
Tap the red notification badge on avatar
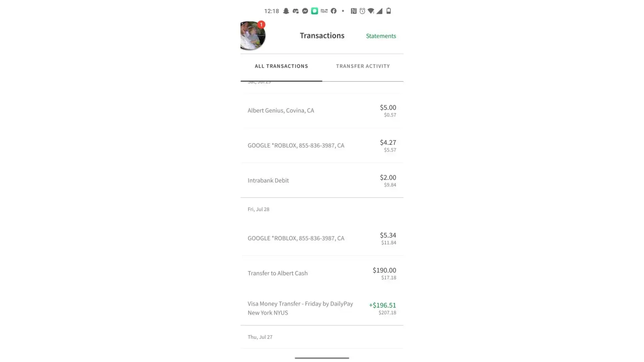pos(261,25)
